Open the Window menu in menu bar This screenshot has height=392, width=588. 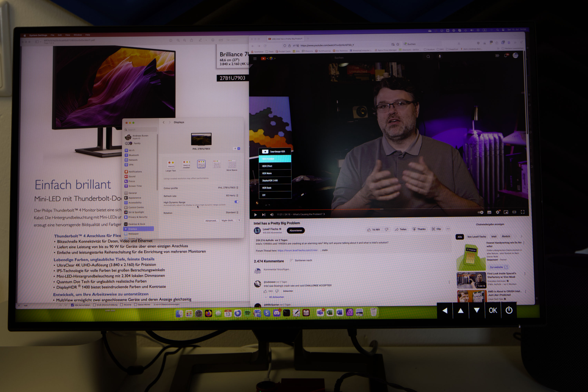[78, 35]
